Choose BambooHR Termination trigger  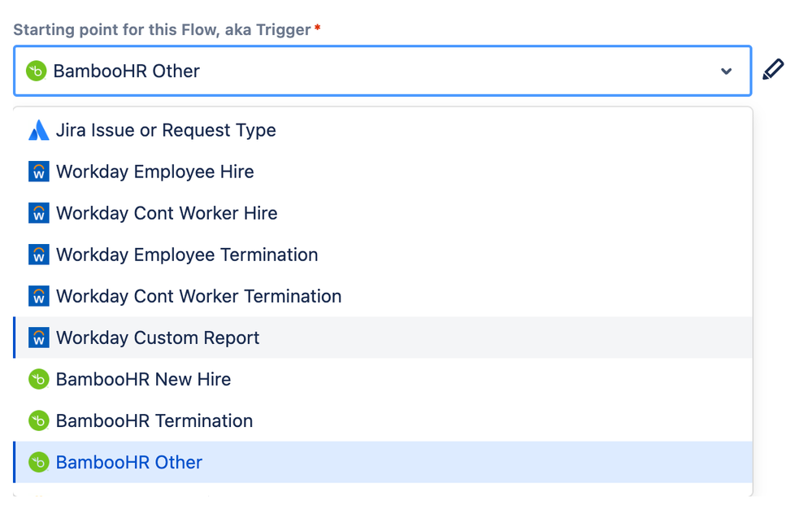pos(154,420)
